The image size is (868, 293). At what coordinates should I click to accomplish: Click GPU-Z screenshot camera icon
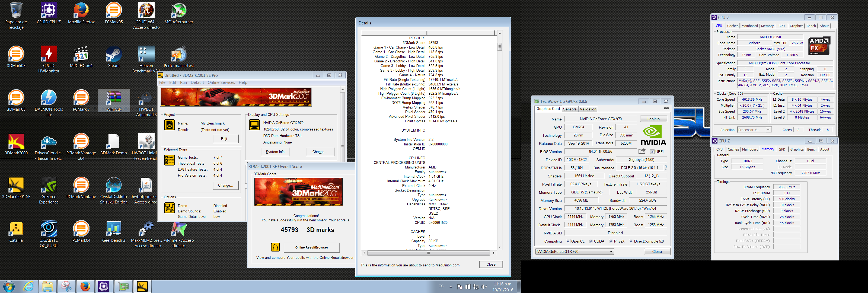point(666,108)
